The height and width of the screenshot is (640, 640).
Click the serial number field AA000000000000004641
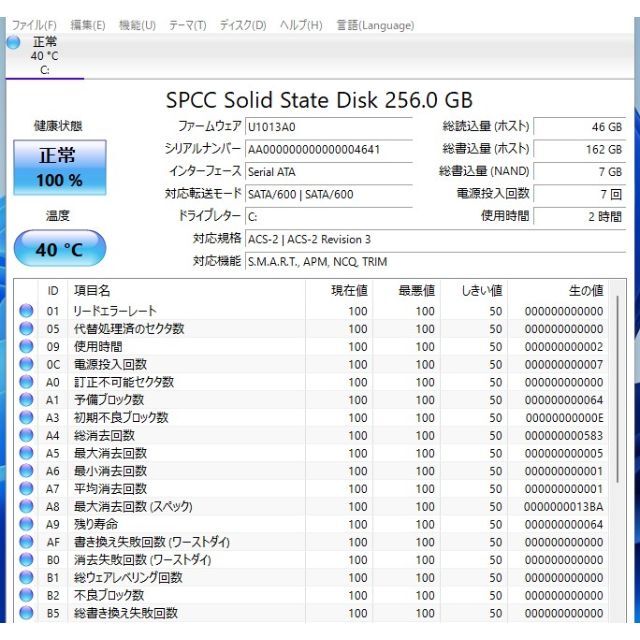(x=329, y=149)
